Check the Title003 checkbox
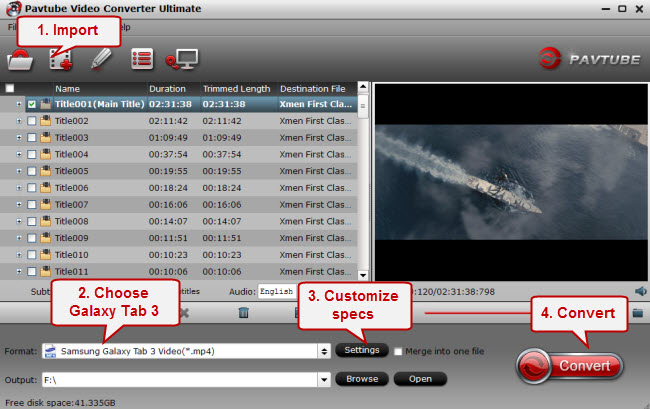Viewport: 650px width, 409px height. (x=32, y=138)
